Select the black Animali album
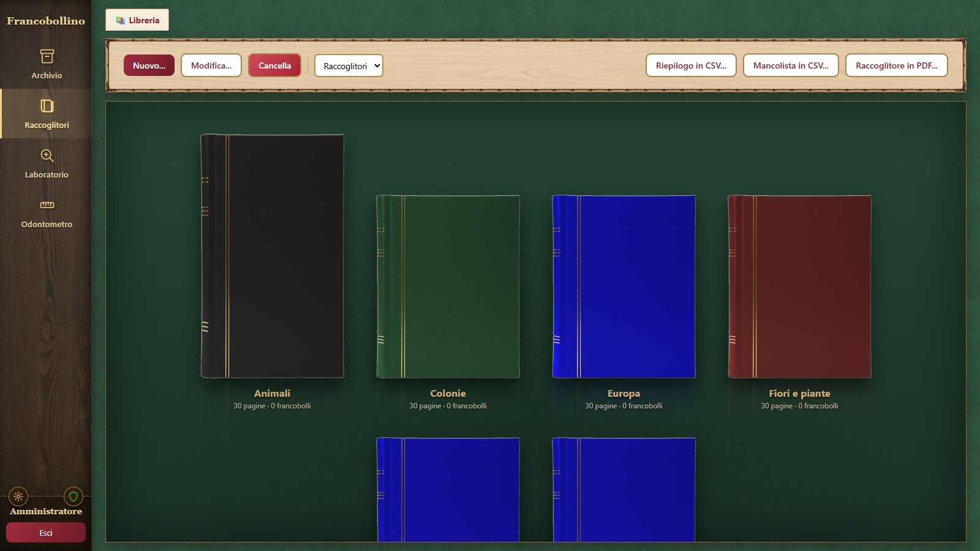This screenshot has height=551, width=980. 272,256
